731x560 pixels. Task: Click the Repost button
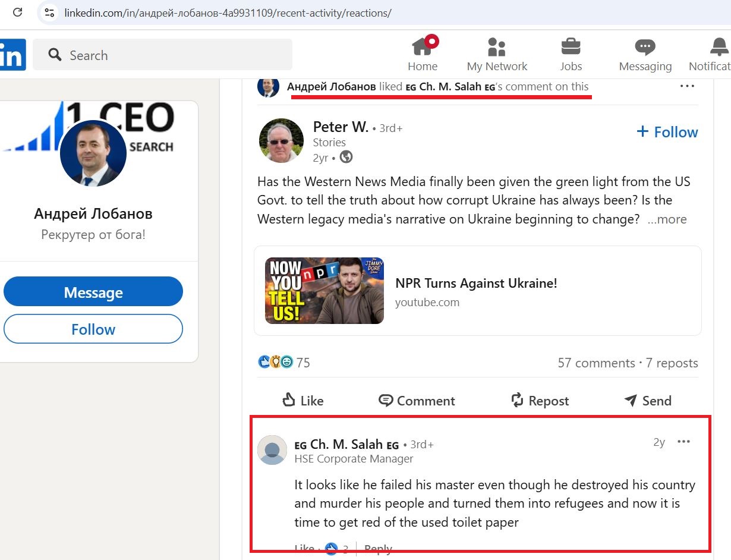click(x=540, y=401)
